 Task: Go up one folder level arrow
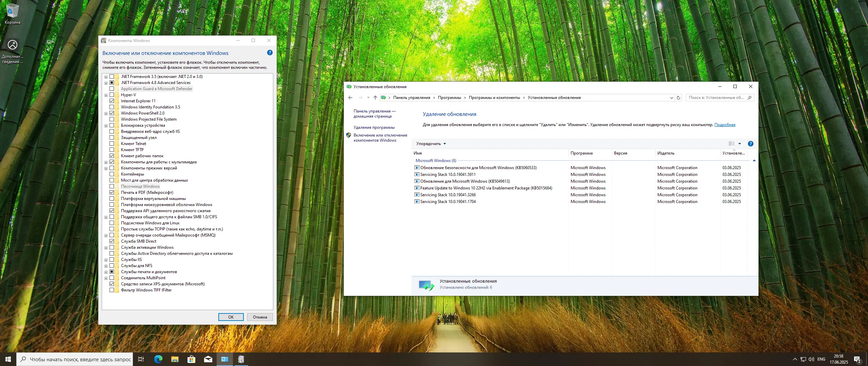click(375, 98)
